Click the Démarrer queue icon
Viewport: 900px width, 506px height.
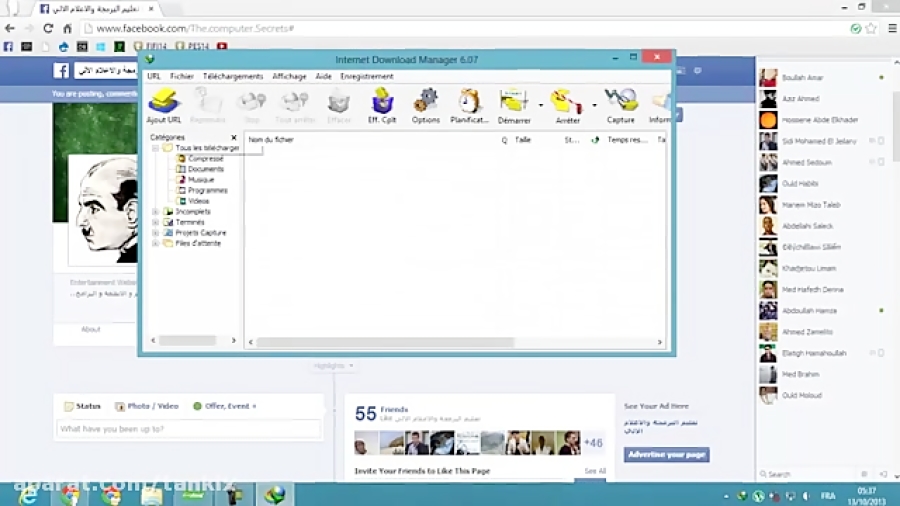[x=514, y=106]
